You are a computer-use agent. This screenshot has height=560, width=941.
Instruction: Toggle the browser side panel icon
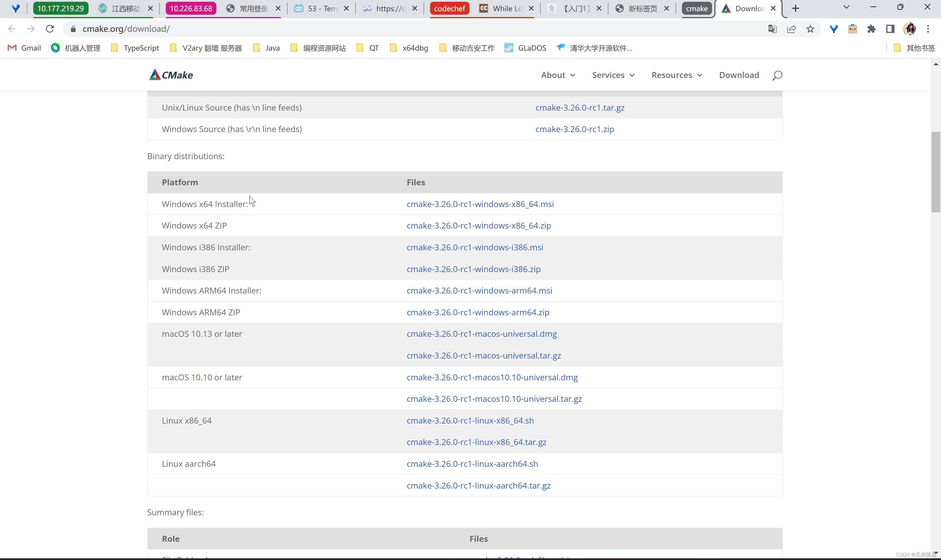point(890,29)
